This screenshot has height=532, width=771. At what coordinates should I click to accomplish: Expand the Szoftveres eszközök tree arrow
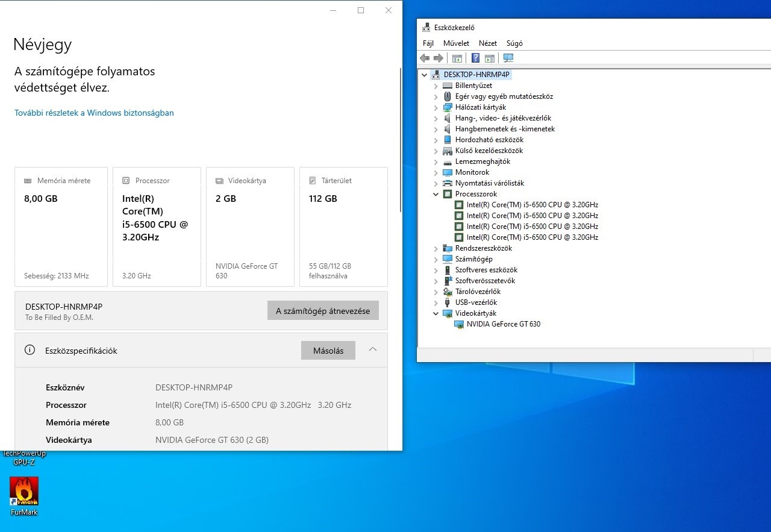click(436, 270)
